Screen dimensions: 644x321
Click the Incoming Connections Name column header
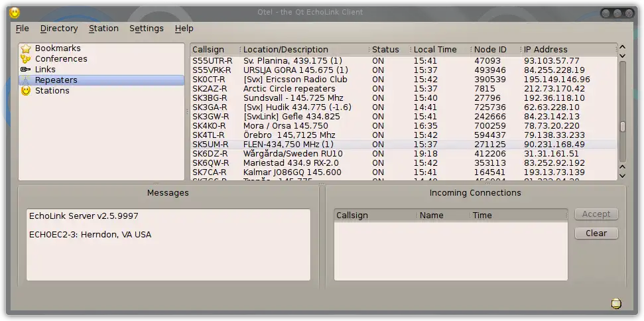tap(444, 215)
